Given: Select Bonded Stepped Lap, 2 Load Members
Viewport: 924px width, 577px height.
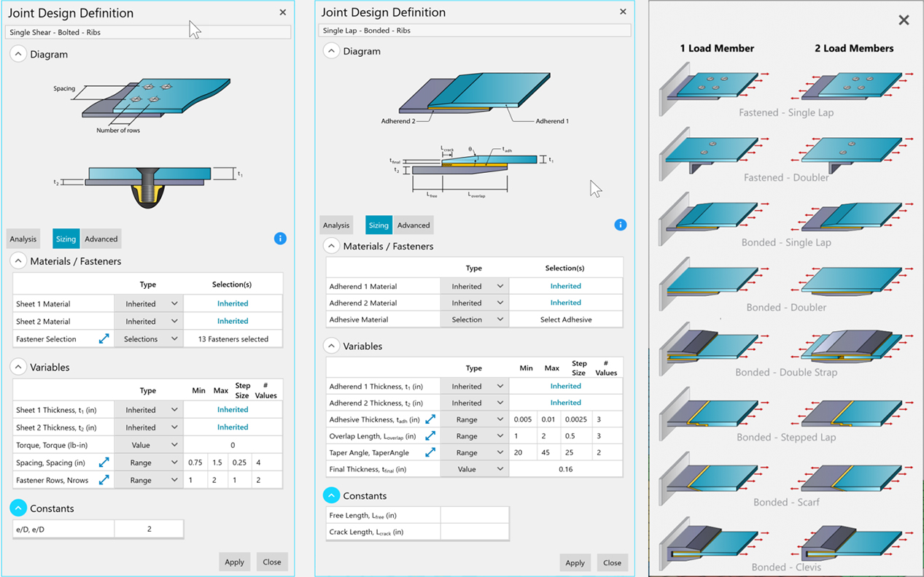Looking at the screenshot, I should point(852,412).
